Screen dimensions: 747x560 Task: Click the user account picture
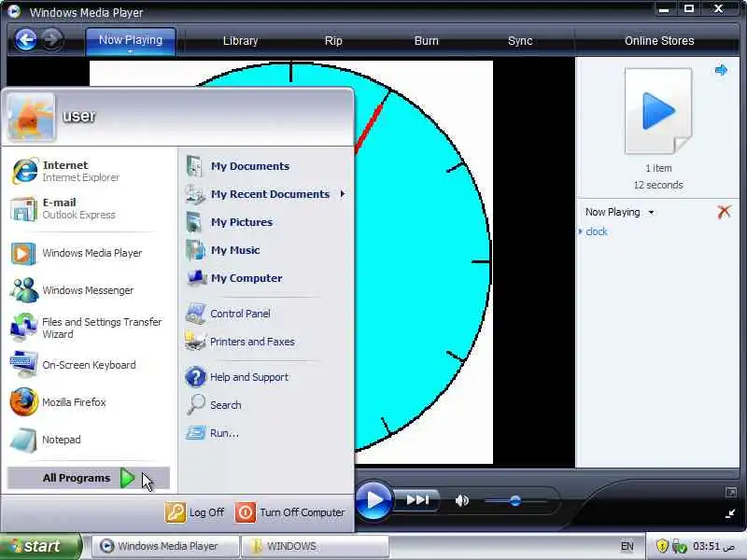pyautogui.click(x=31, y=117)
